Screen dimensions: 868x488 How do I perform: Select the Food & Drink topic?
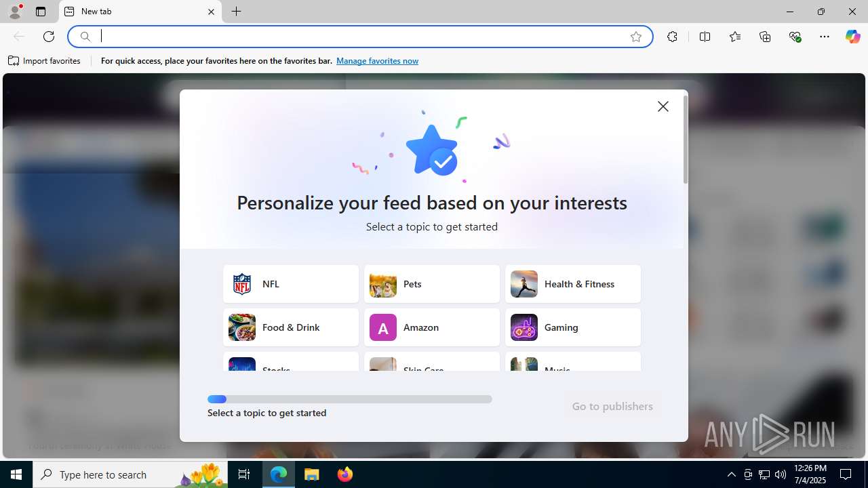(291, 327)
